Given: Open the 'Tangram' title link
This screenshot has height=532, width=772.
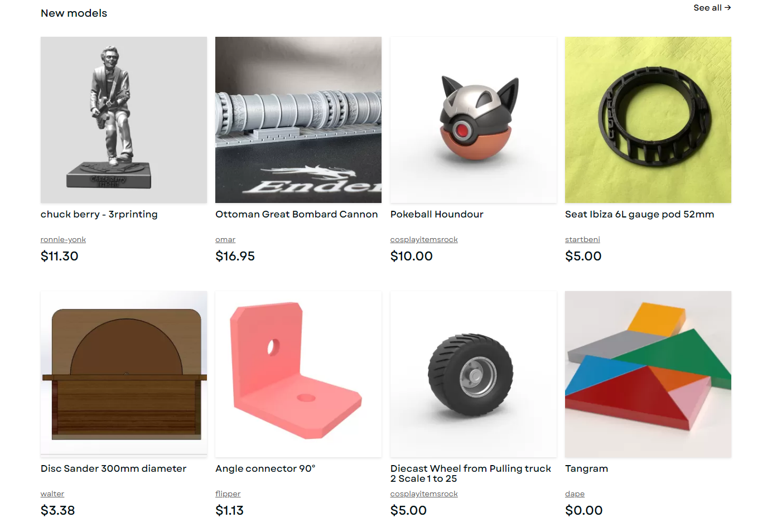Looking at the screenshot, I should (586, 468).
